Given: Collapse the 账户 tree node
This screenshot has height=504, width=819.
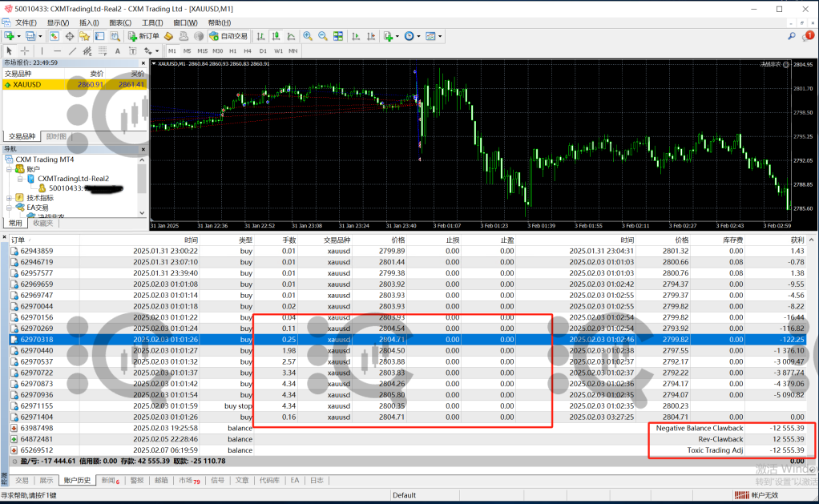Looking at the screenshot, I should tap(9, 169).
